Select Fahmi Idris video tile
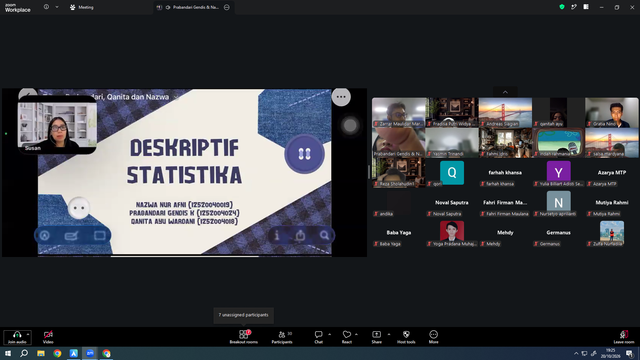Image resolution: width=640 pixels, height=360 pixels. [x=505, y=142]
